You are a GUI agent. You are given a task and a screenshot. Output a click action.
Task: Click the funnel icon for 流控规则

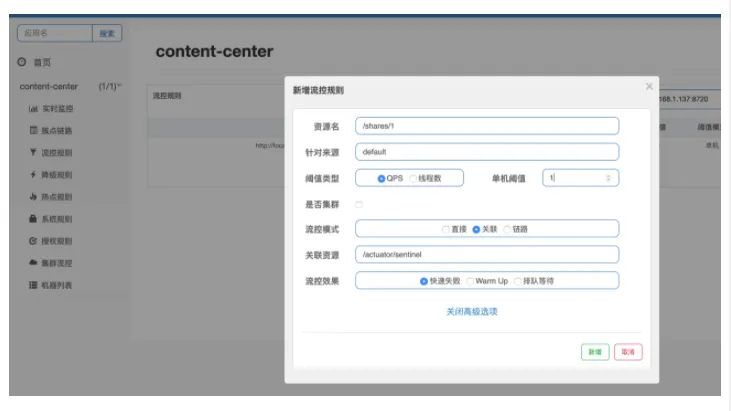coord(33,152)
